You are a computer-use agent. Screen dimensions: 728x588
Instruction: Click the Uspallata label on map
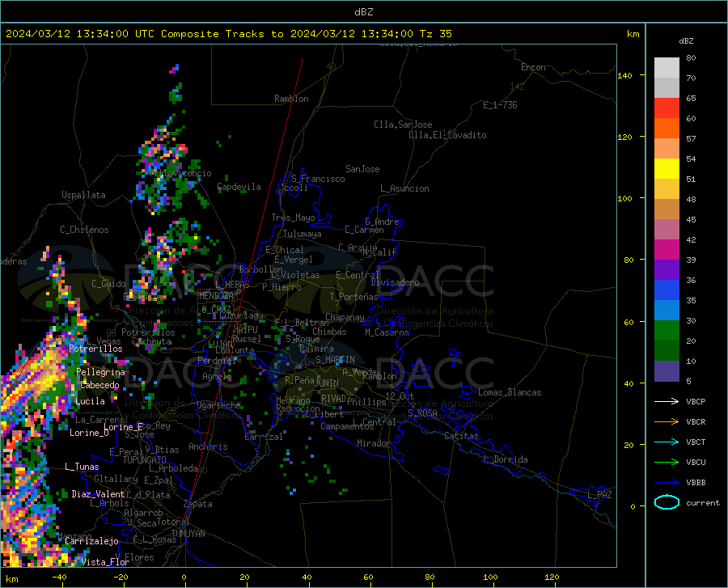(x=83, y=195)
